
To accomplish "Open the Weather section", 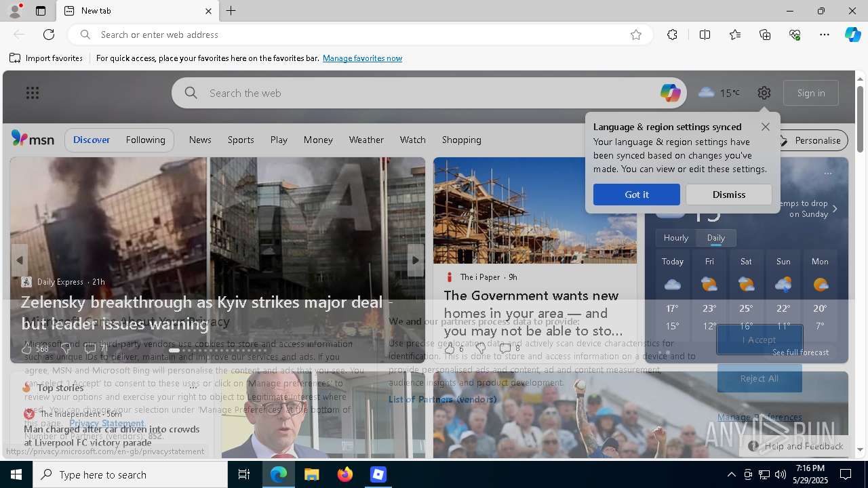I will click(366, 140).
